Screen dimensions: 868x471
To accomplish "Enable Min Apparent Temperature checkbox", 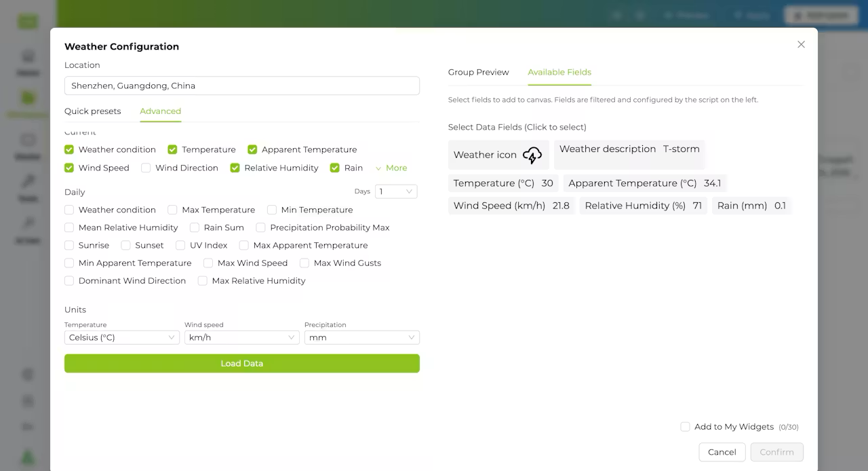I will (69, 263).
